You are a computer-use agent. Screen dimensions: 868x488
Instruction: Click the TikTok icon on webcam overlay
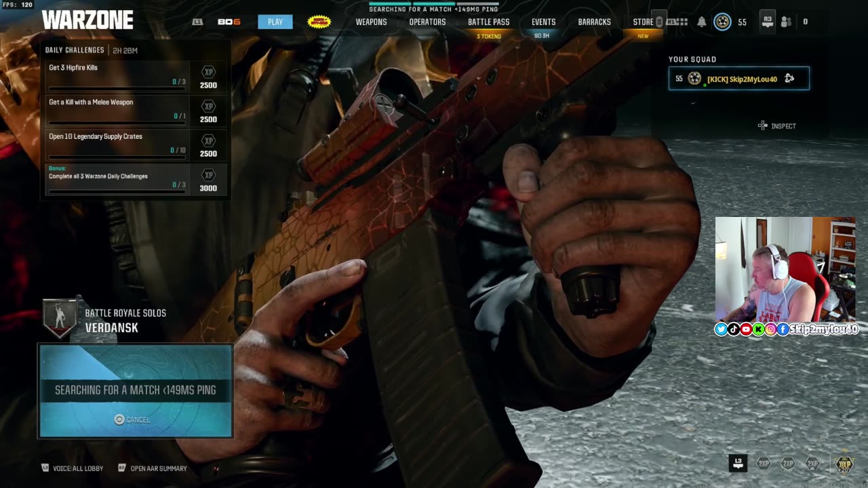click(x=734, y=329)
